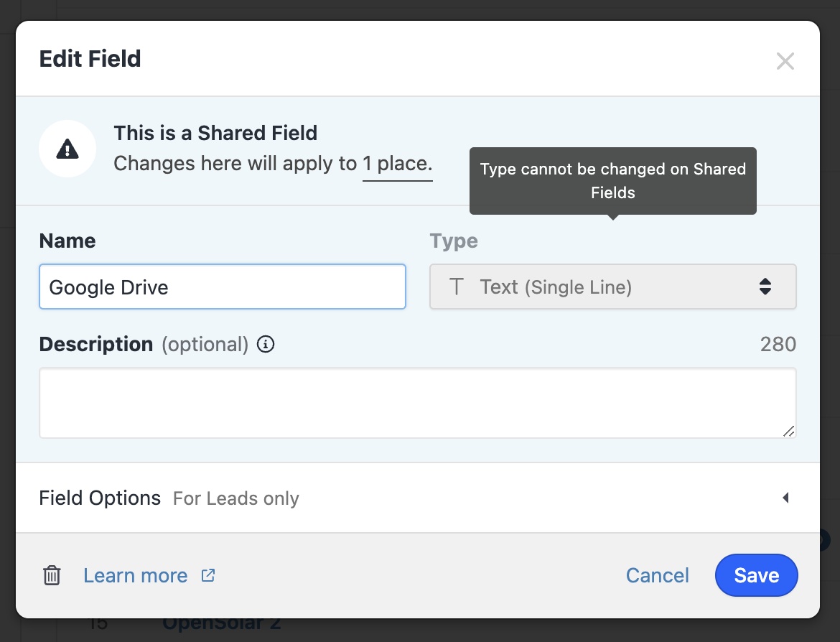This screenshot has height=642, width=840.
Task: Click the Field Options collapse arrow
Action: coord(785,498)
